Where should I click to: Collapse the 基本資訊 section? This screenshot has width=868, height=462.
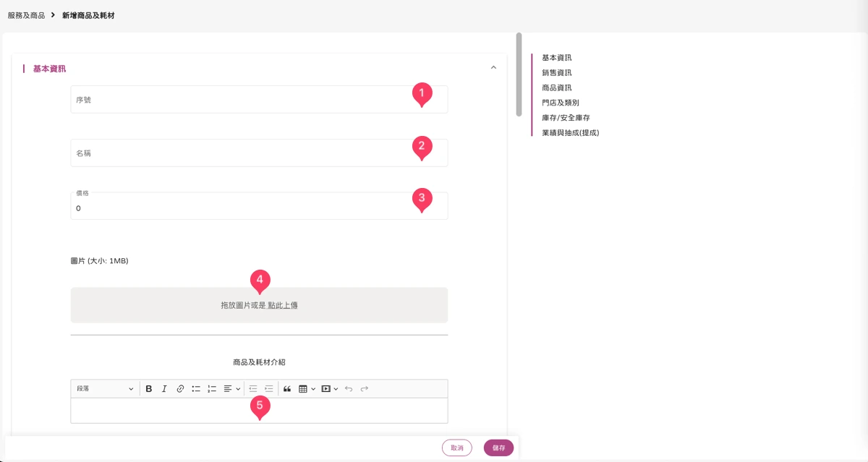click(x=493, y=68)
